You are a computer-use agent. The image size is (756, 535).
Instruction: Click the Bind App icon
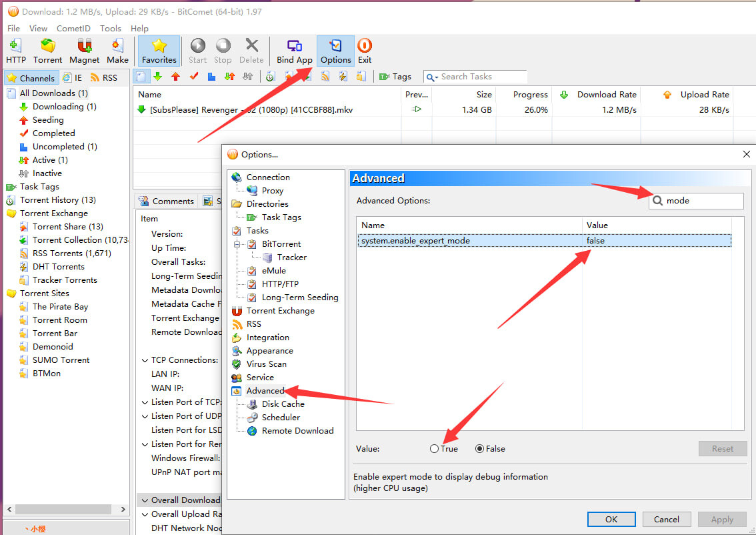point(295,51)
